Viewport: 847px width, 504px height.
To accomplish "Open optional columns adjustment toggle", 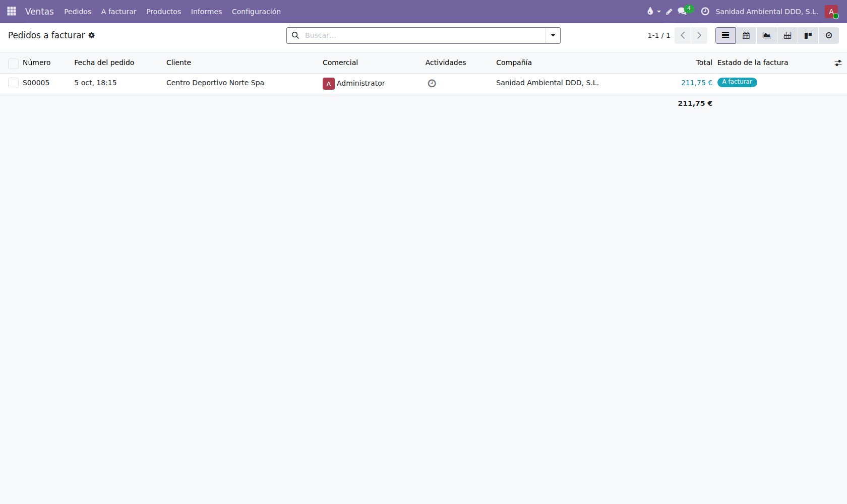I will click(x=838, y=63).
